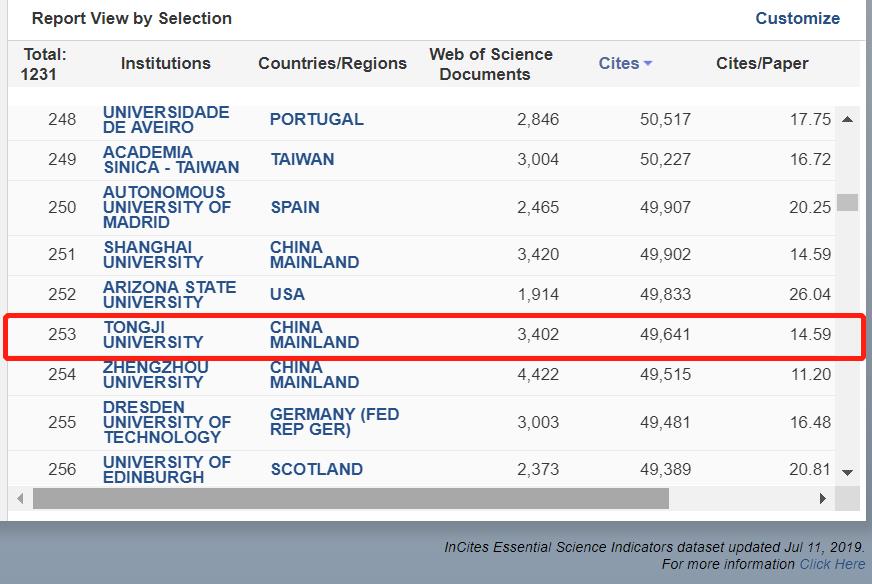Viewport: 872px width, 584px height.
Task: Select Autonomous University of Madrid
Action: click(x=167, y=207)
